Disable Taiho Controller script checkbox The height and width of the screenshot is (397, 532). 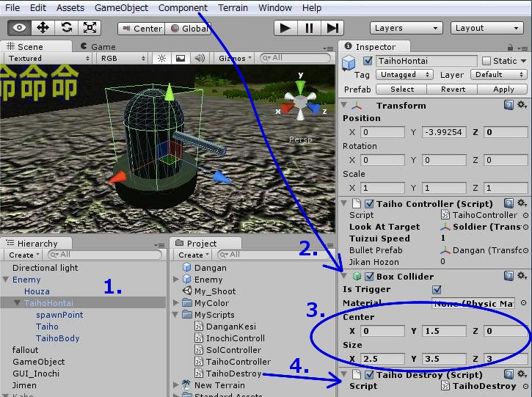pos(369,204)
